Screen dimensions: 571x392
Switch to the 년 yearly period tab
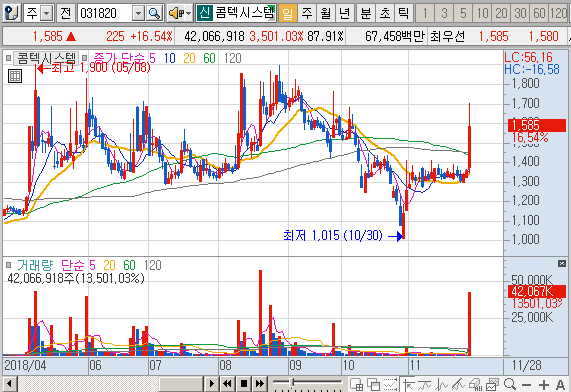(x=345, y=14)
